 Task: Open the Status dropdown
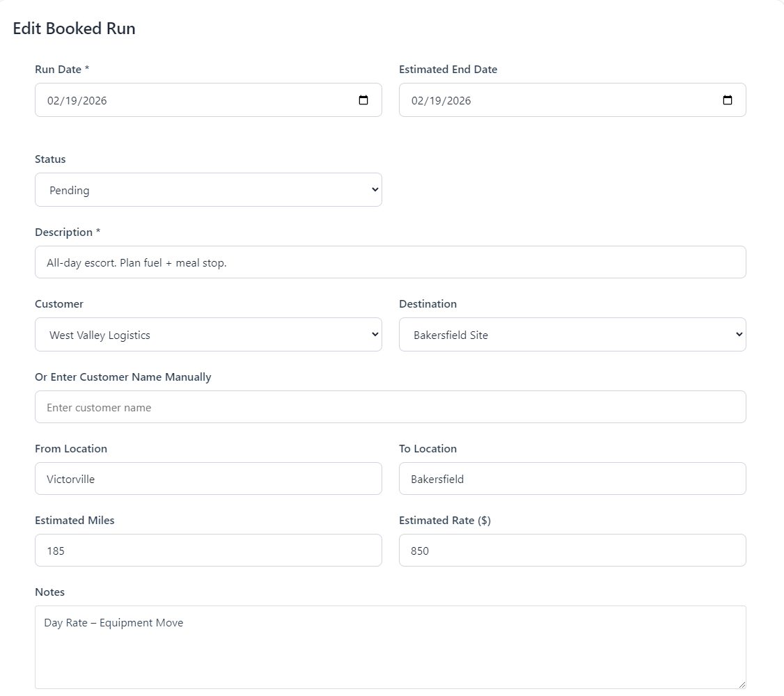208,189
